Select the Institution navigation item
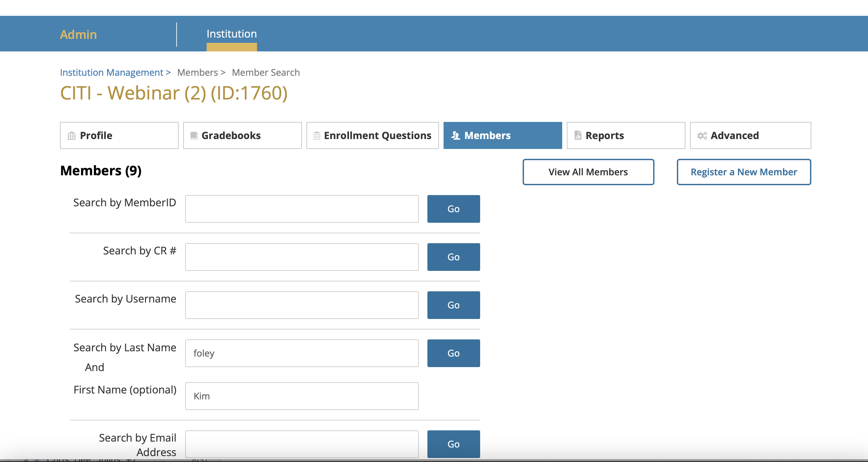 231,34
